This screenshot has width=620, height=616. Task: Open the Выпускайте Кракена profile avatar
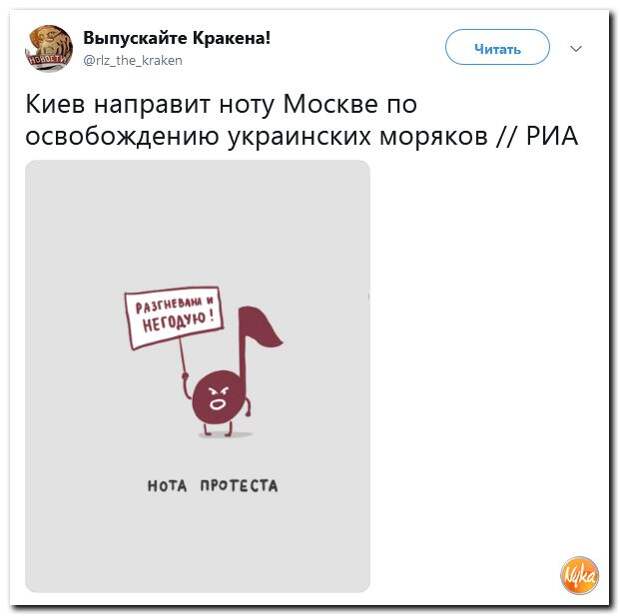(x=49, y=49)
